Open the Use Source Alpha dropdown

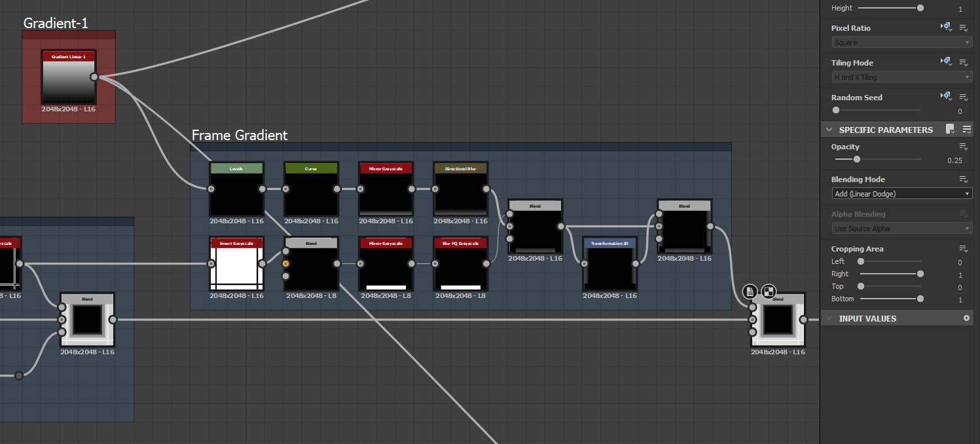tap(902, 229)
